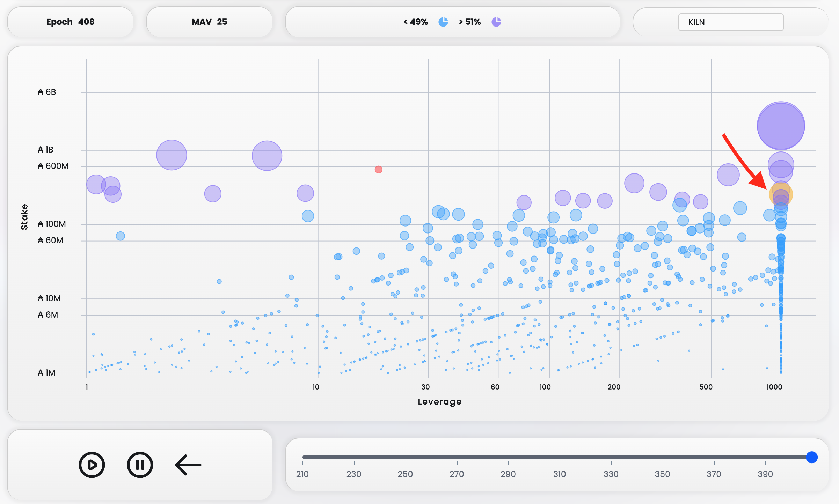This screenshot has width=839, height=504.
Task: Click the blue epoch slider handle
Action: pyautogui.click(x=811, y=457)
